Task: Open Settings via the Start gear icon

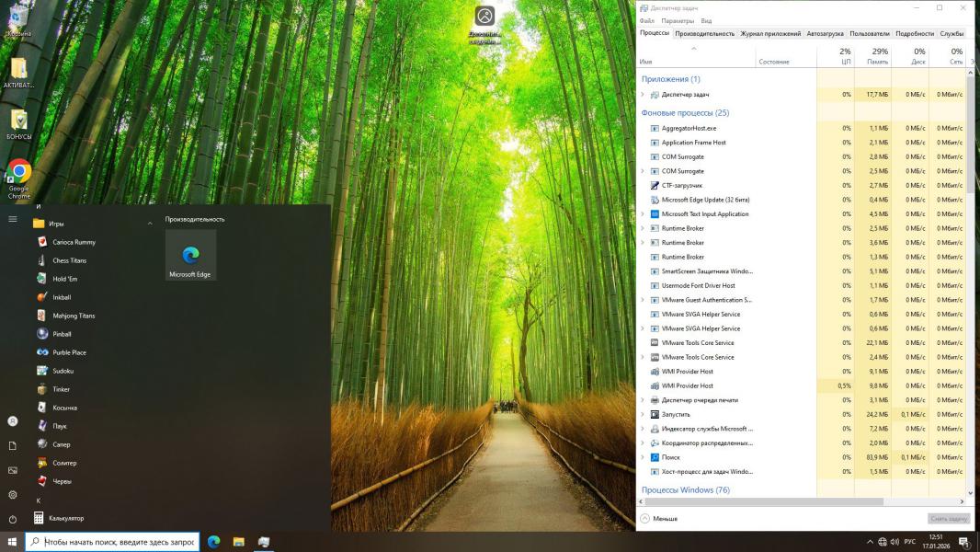Action: 13,495
